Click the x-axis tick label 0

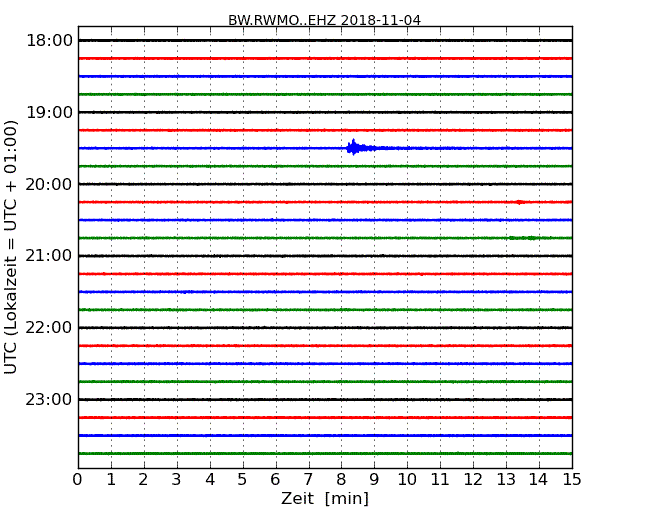(x=78, y=480)
